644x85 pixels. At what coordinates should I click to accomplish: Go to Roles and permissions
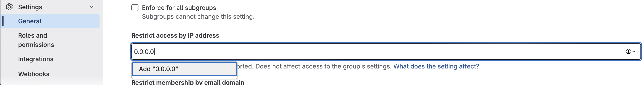tap(36, 40)
